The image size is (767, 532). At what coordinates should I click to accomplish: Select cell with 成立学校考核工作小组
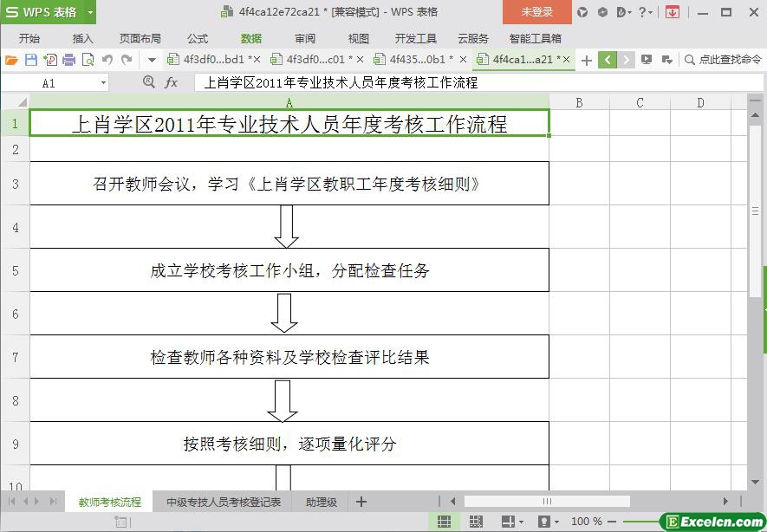click(289, 270)
